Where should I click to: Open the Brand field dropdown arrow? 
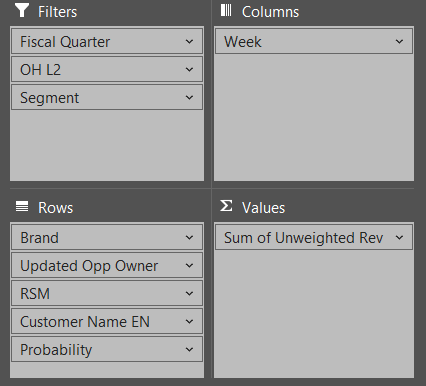pos(189,238)
